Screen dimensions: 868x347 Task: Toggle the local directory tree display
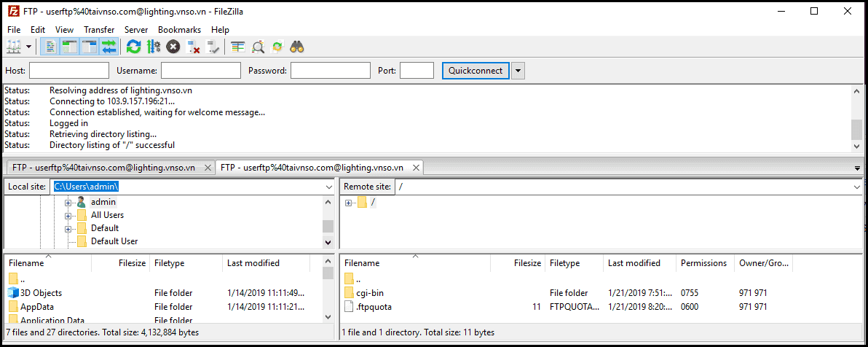point(69,47)
